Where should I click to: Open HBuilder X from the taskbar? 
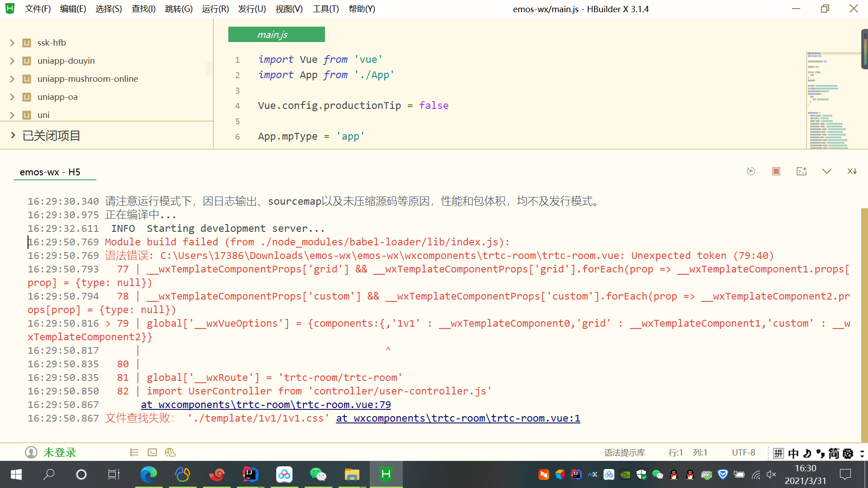[x=386, y=474]
